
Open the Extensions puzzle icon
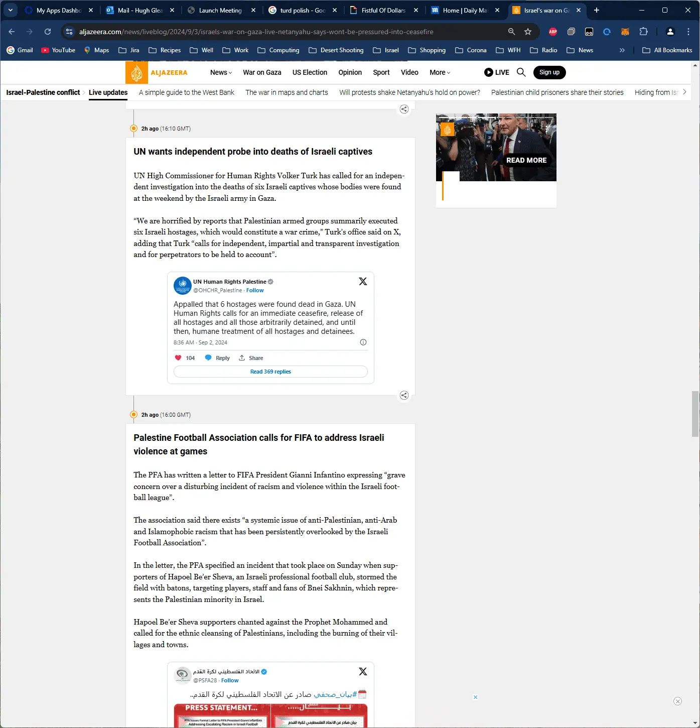click(644, 32)
